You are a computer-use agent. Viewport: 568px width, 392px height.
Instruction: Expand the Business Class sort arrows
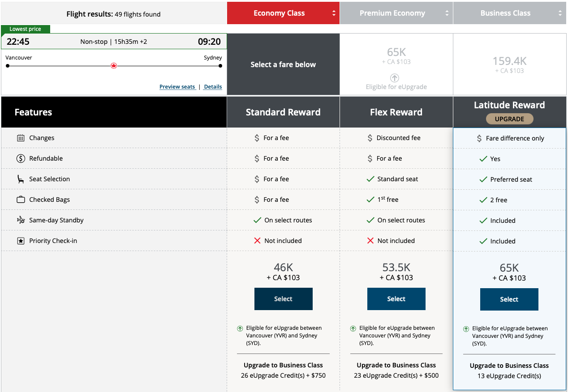pyautogui.click(x=560, y=13)
